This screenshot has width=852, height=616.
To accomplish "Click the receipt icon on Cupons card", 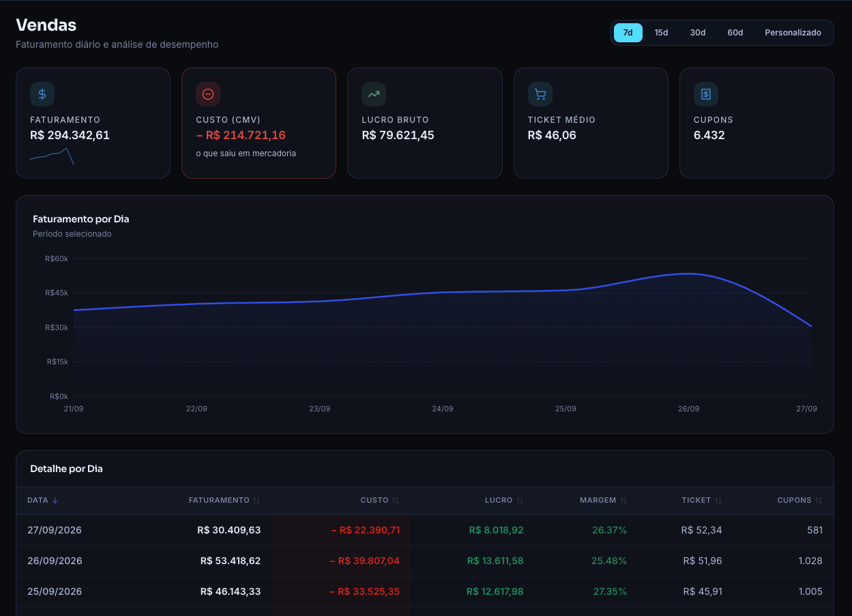I will (706, 94).
